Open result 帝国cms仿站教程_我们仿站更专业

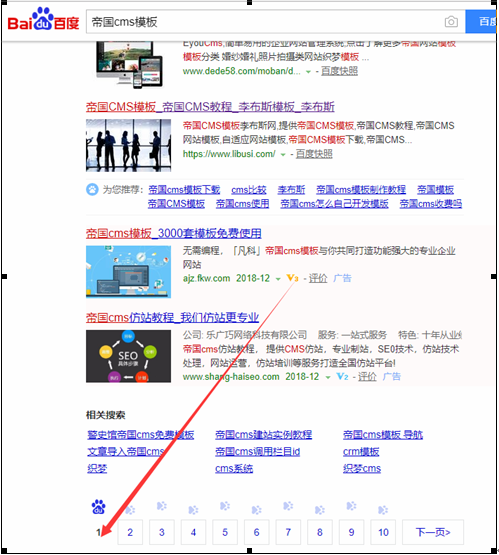coord(172,317)
